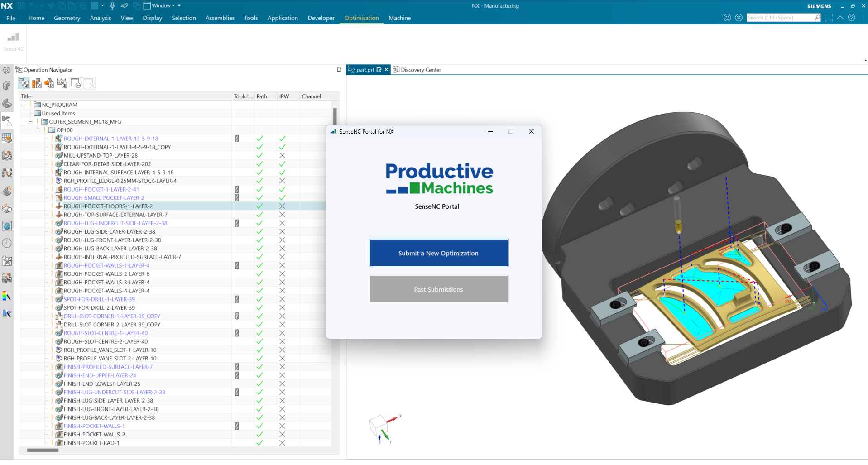Image resolution: width=868 pixels, height=465 pixels.
Task: Toggle full screen mode icon
Action: [829, 18]
